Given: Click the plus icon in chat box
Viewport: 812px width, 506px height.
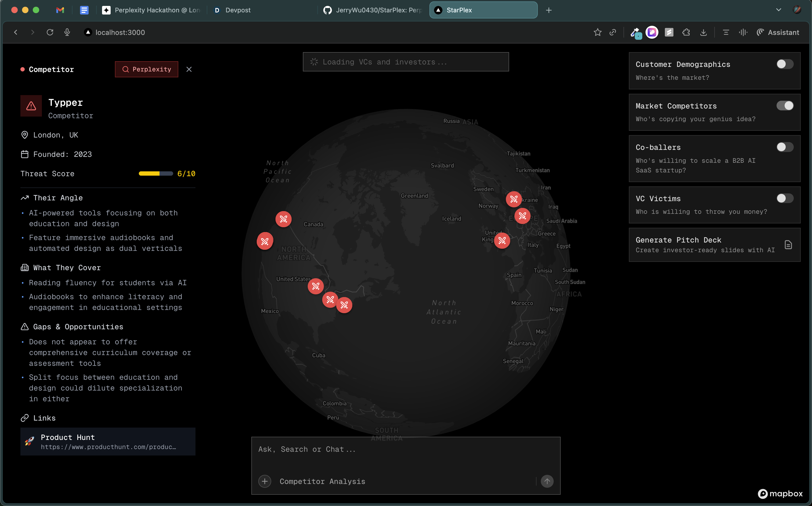Looking at the screenshot, I should click(265, 481).
